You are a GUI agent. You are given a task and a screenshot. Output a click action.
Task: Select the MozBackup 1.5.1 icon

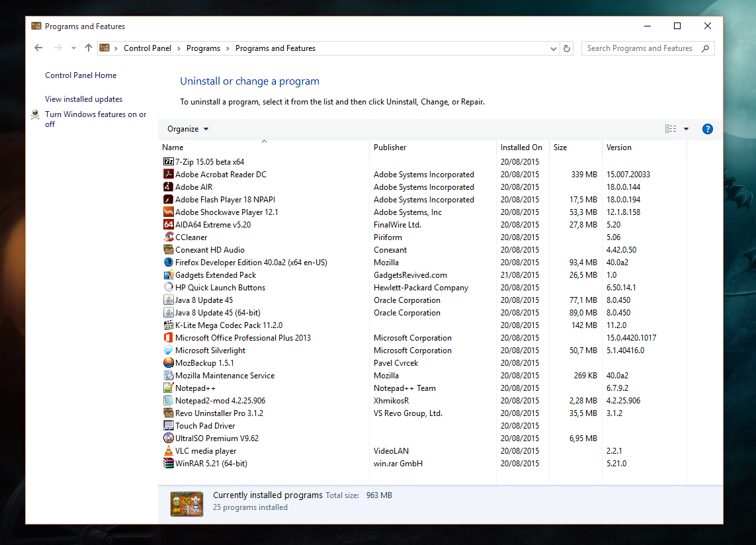point(168,362)
